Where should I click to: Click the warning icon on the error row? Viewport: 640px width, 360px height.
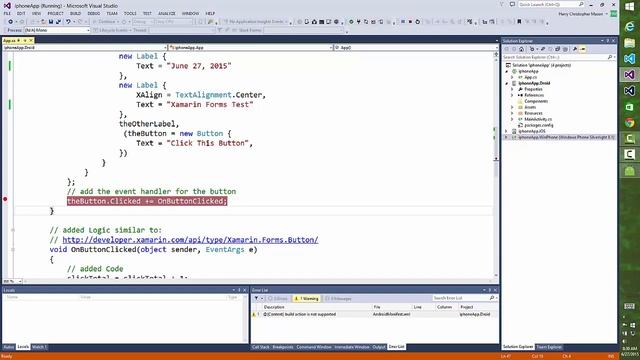pos(253,314)
